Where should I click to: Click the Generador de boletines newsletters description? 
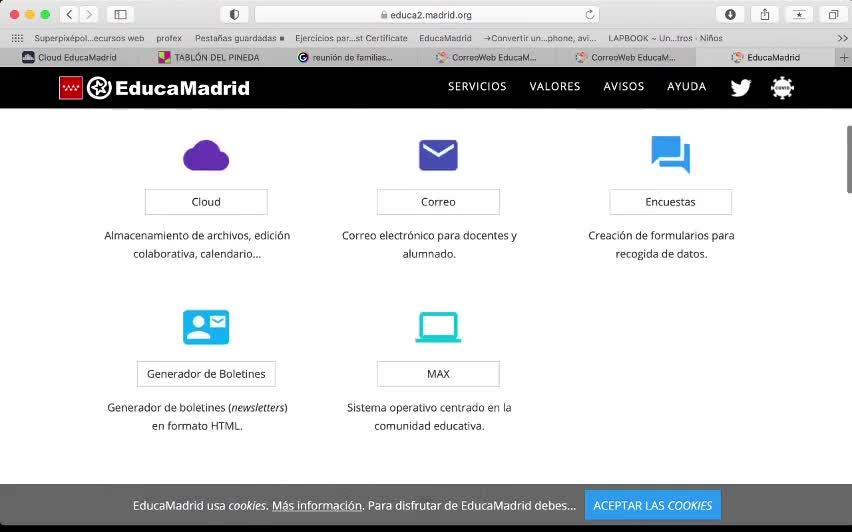tap(197, 417)
